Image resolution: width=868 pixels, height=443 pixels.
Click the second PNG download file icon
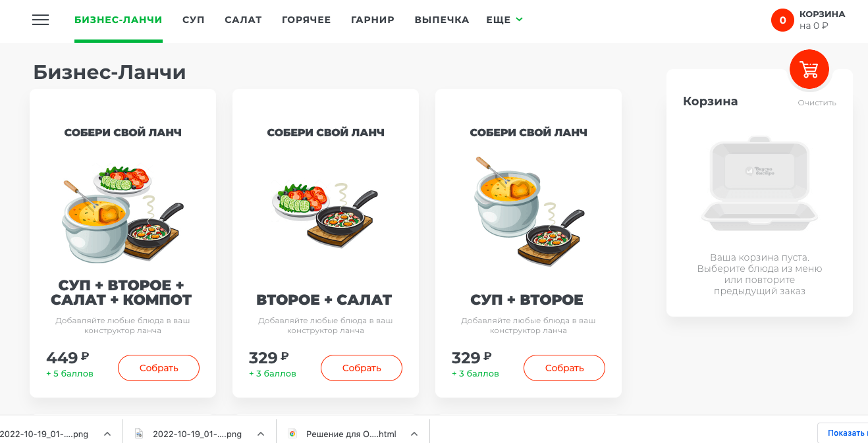[x=139, y=434]
